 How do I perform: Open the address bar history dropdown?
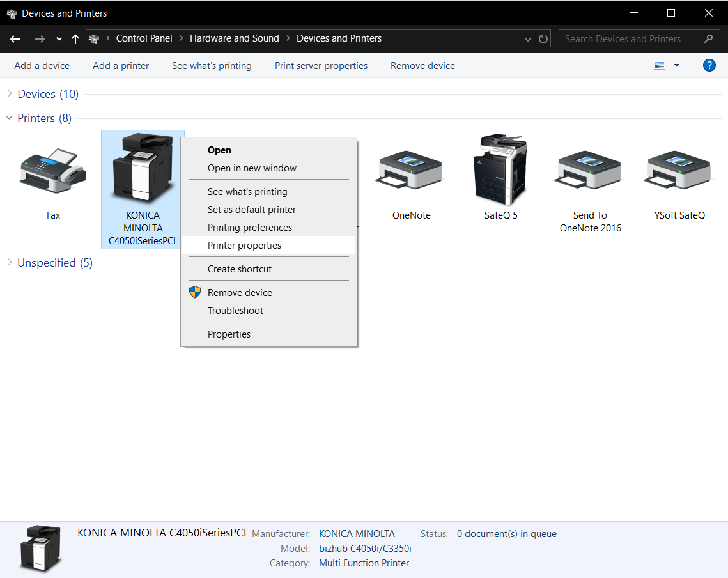coord(527,38)
